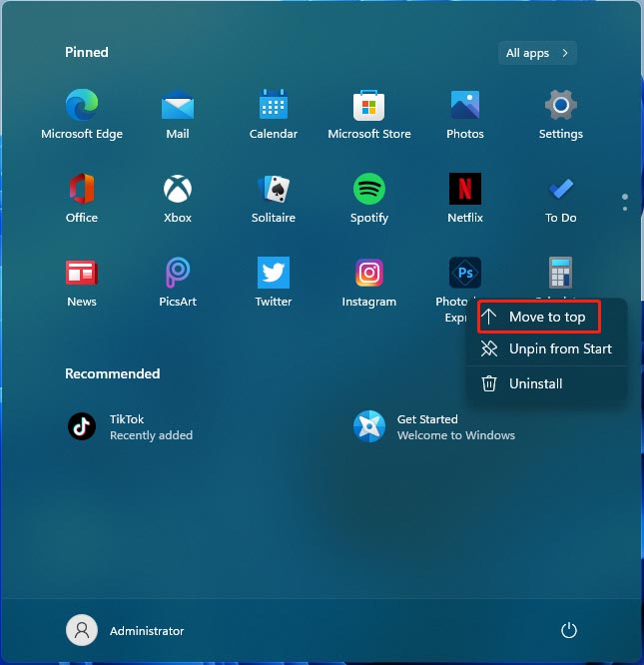The height and width of the screenshot is (665, 644).
Task: Choose Uninstall from context menu
Action: pyautogui.click(x=546, y=383)
